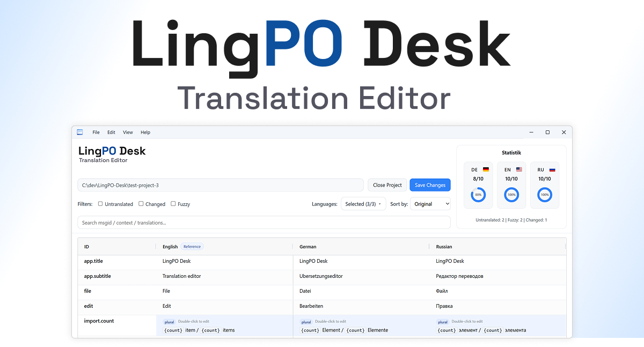Click the Save Changes button

(x=430, y=185)
